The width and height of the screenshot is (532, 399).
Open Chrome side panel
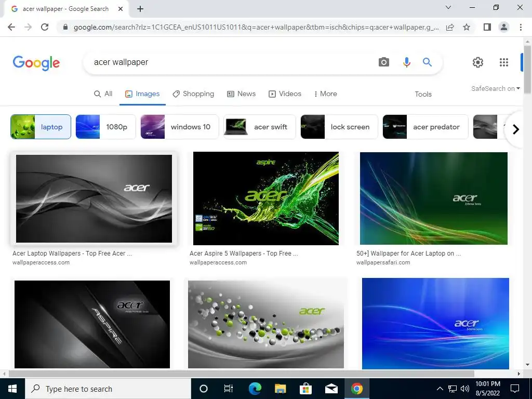tap(487, 27)
